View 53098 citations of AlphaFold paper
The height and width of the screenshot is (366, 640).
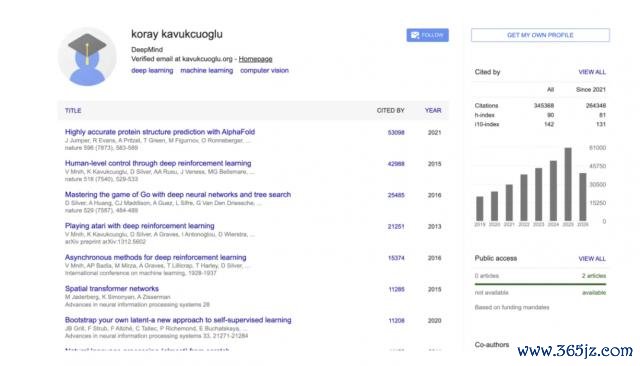tap(396, 133)
